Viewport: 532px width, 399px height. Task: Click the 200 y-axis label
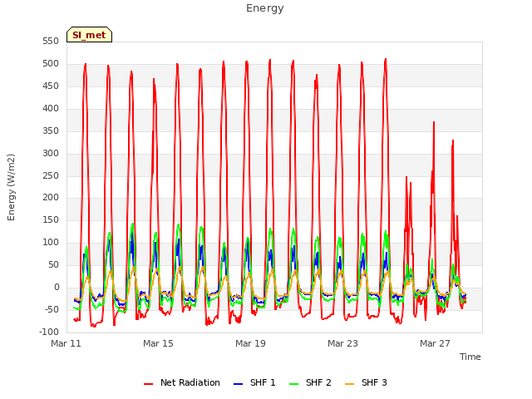coord(51,198)
